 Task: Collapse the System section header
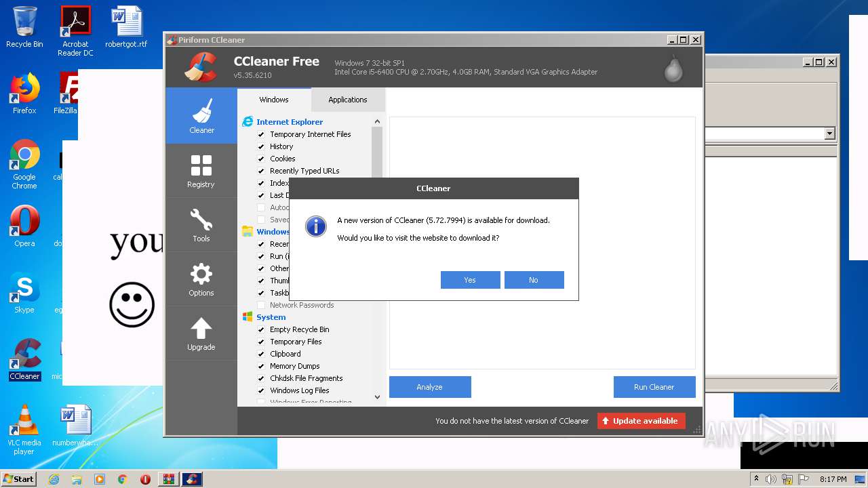[x=271, y=317]
